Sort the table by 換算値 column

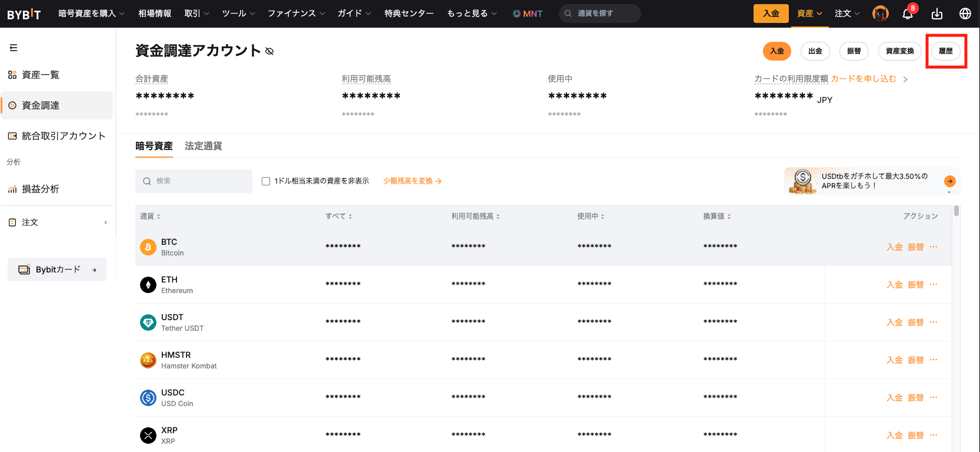coord(716,217)
